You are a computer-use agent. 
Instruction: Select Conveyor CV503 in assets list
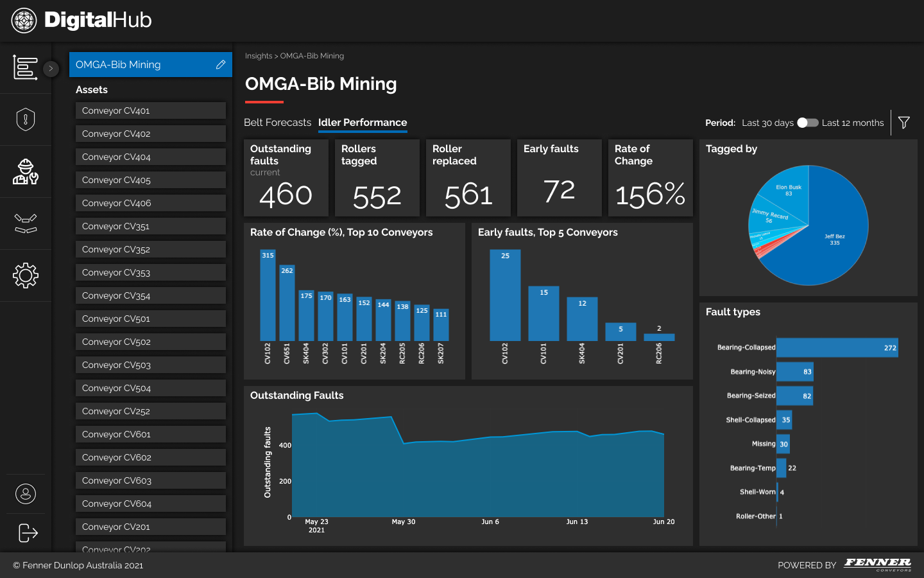[151, 365]
